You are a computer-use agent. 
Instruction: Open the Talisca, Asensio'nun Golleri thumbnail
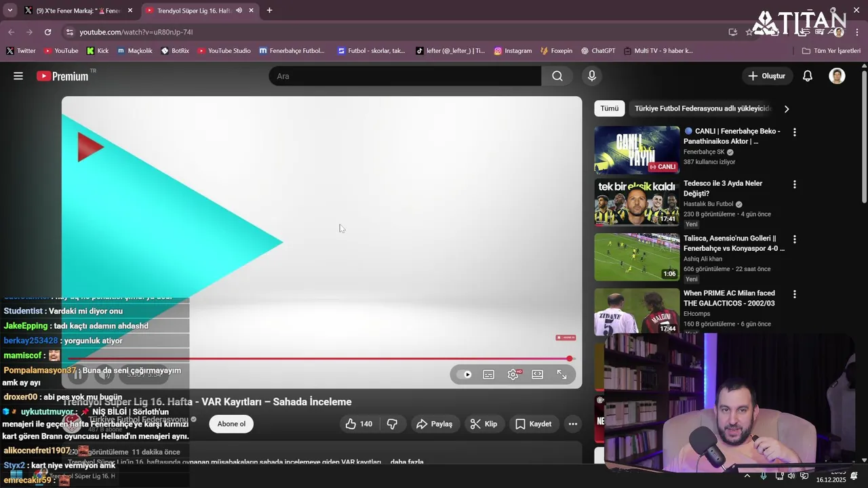[x=637, y=257]
